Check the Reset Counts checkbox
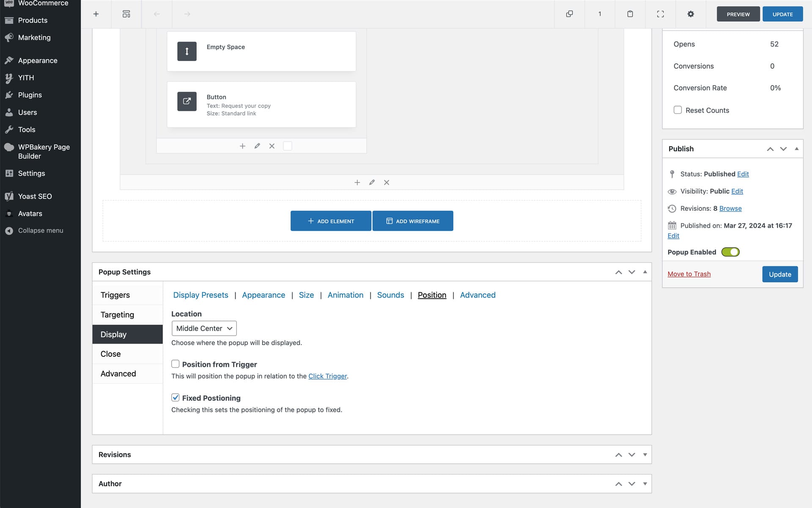The width and height of the screenshot is (812, 508). tap(678, 110)
